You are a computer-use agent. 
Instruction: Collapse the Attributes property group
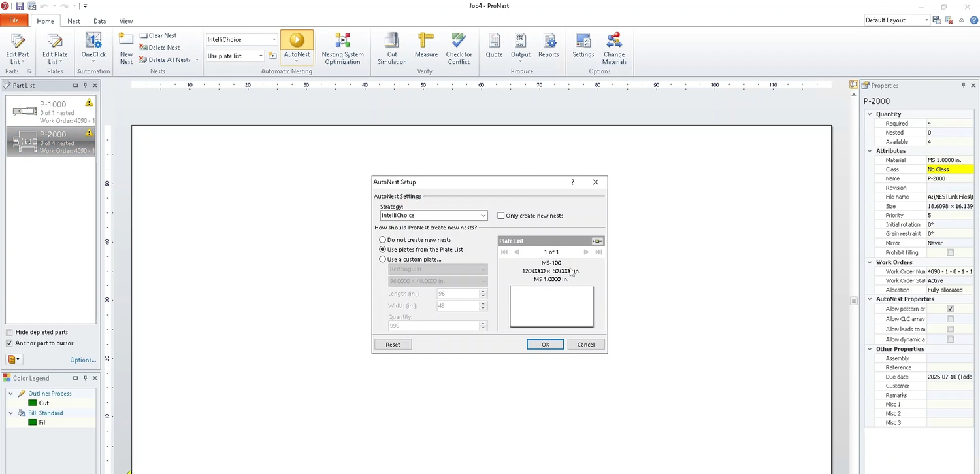click(870, 151)
